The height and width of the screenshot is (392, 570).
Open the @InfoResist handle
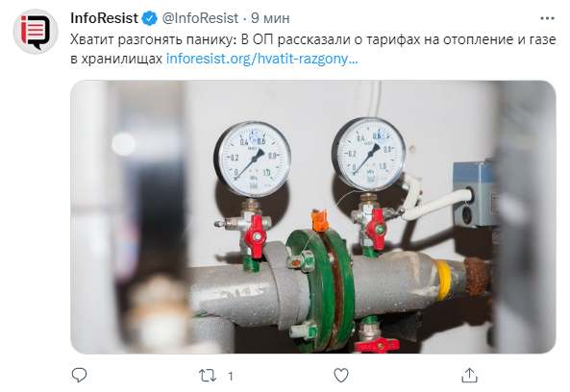click(200, 18)
